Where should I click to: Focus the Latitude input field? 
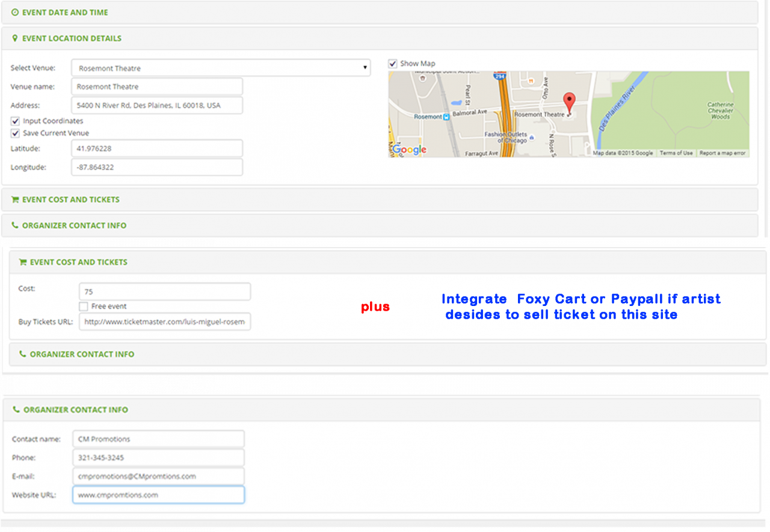[156, 148]
